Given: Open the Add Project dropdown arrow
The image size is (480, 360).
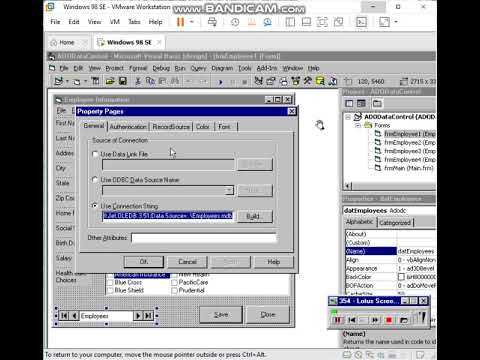Looking at the screenshot, I should pos(67,81).
